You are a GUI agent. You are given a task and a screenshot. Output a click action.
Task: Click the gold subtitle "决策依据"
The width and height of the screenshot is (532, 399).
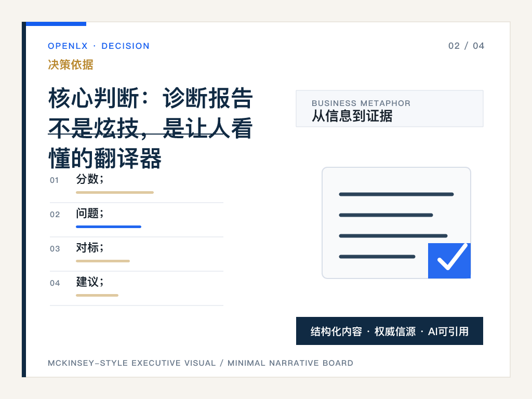(x=71, y=64)
